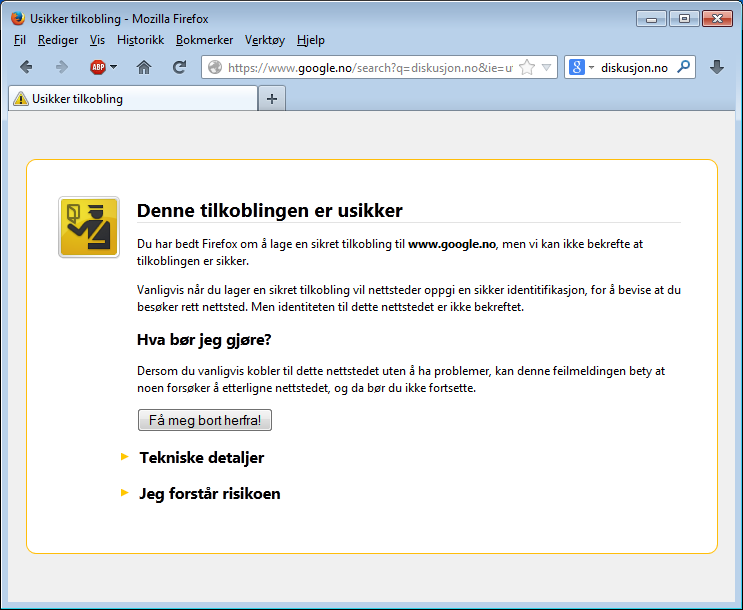Open the Bokmerker menu
Viewport: 743px width, 610px height.
[204, 40]
